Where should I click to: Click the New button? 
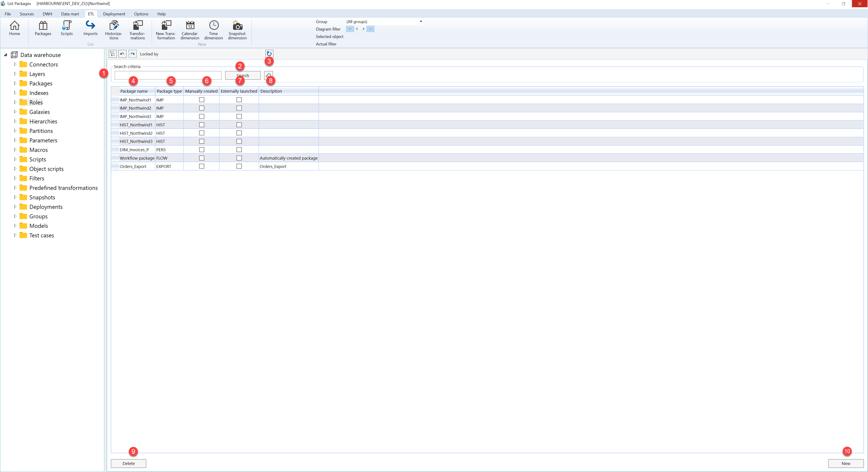[x=846, y=463]
